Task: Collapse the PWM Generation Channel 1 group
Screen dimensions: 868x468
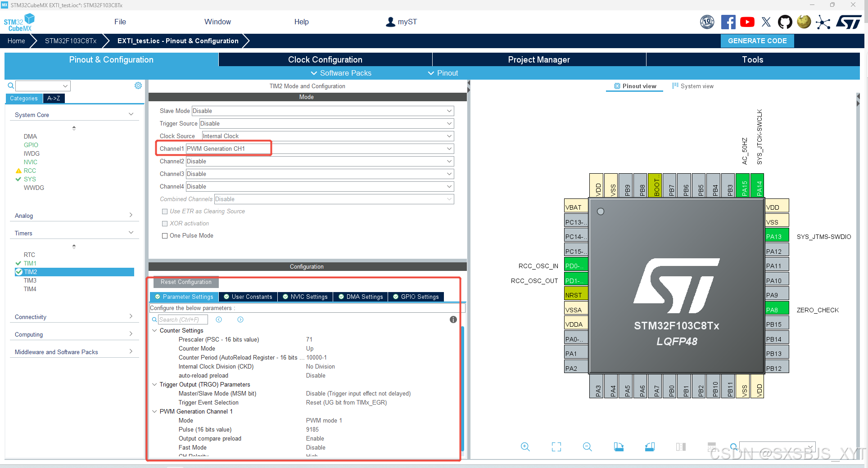Action: [154, 411]
